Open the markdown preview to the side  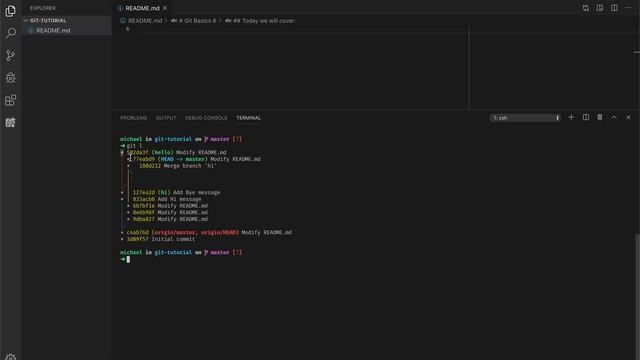click(600, 8)
